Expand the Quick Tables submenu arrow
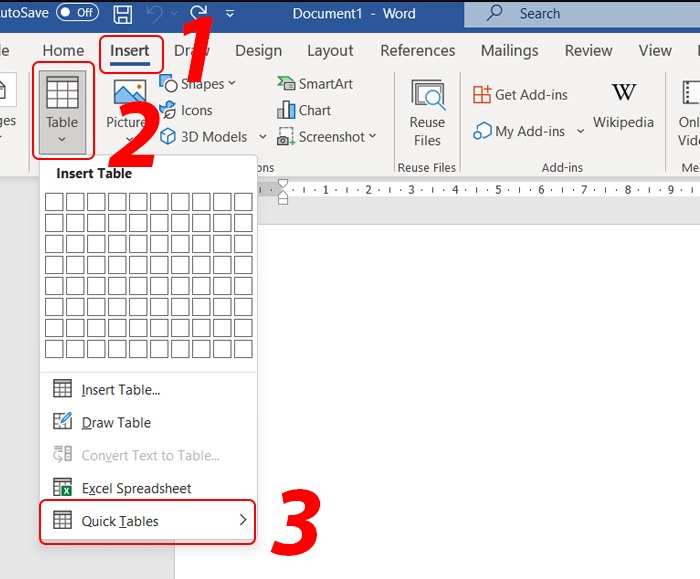The height and width of the screenshot is (579, 700). pyautogui.click(x=243, y=520)
